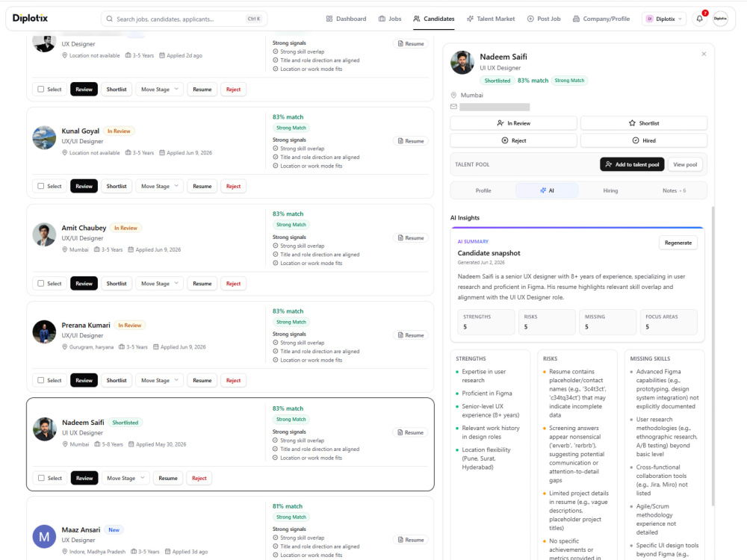Open the user avatar menu
Screen dimensions: 747x560
click(x=720, y=19)
